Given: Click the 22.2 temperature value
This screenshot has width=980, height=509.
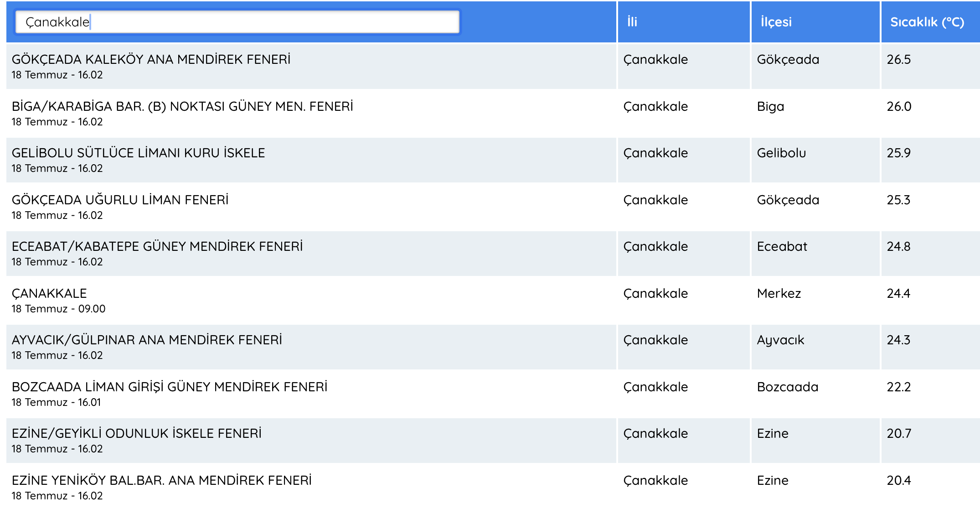Looking at the screenshot, I should pyautogui.click(x=898, y=387).
